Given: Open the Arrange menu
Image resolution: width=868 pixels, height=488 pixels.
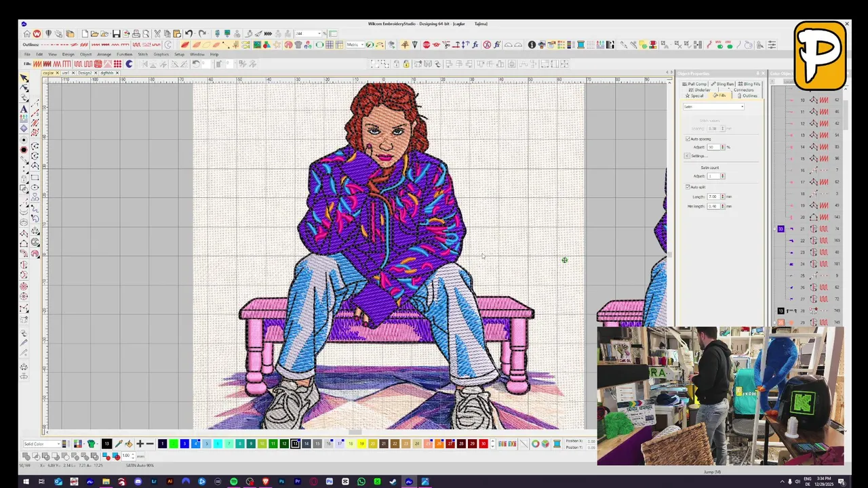Looking at the screenshot, I should click(104, 54).
